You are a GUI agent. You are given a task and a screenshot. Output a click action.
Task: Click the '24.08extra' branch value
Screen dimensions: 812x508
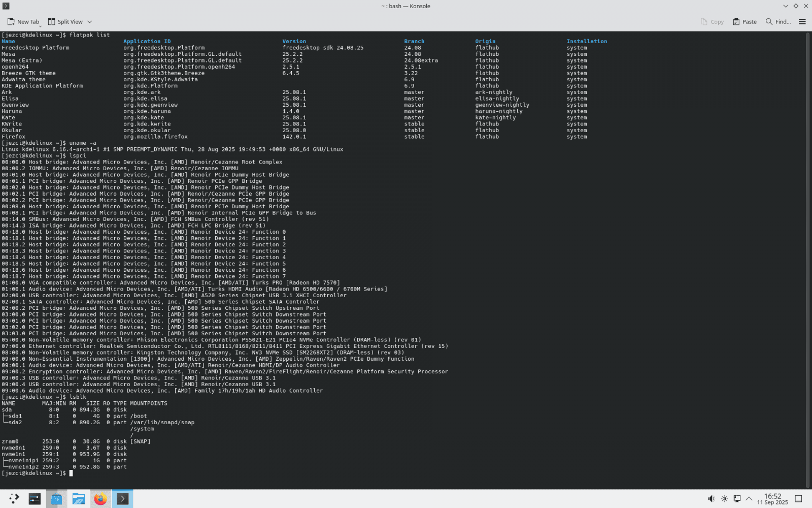[421, 60]
